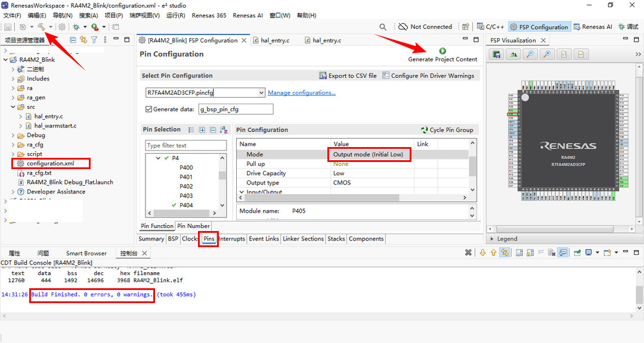Collapse the src folder node

point(13,107)
